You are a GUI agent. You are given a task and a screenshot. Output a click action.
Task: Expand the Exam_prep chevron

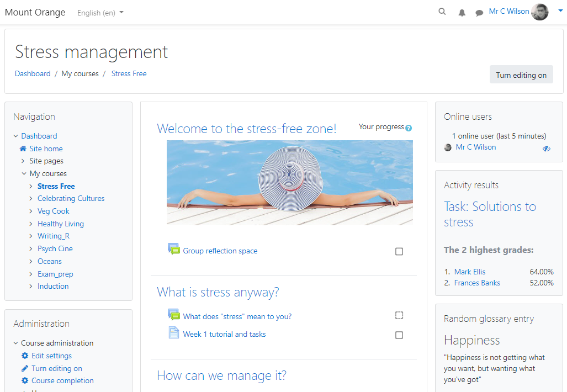pyautogui.click(x=31, y=274)
